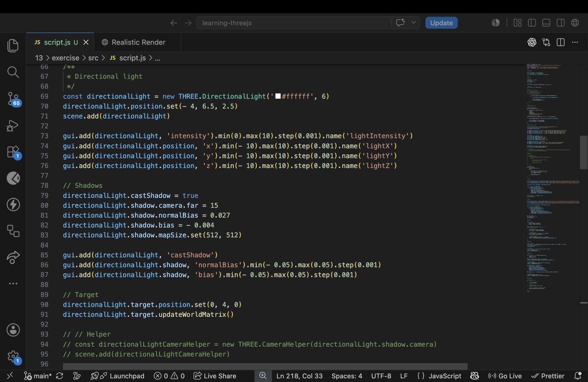This screenshot has height=382, width=588.
Task: Open changes via compare icon in editor actions
Action: pos(546,43)
